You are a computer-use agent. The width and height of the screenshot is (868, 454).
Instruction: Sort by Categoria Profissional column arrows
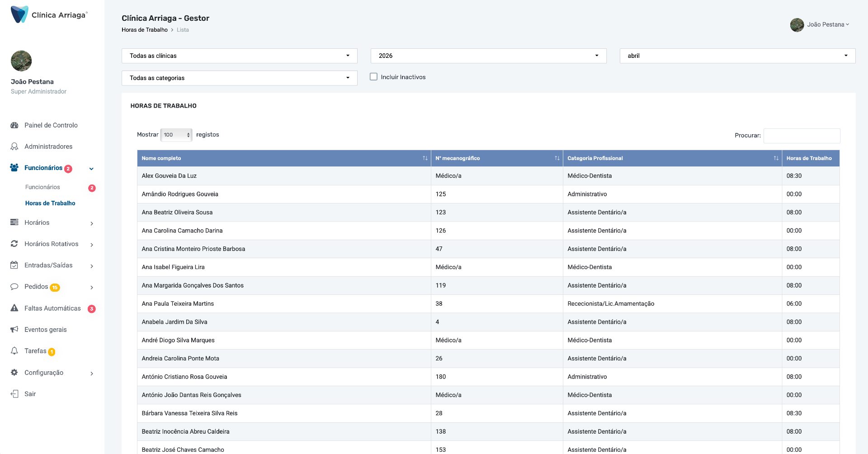(x=776, y=158)
